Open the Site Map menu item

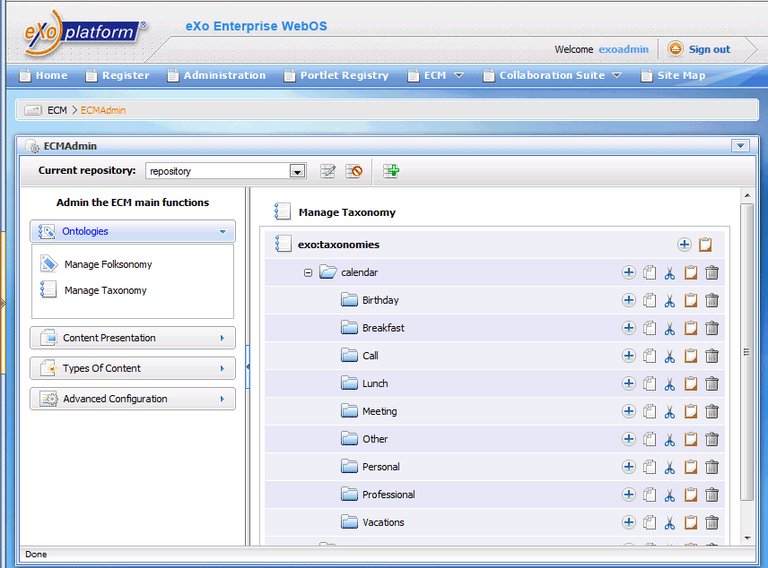pyautogui.click(x=673, y=75)
